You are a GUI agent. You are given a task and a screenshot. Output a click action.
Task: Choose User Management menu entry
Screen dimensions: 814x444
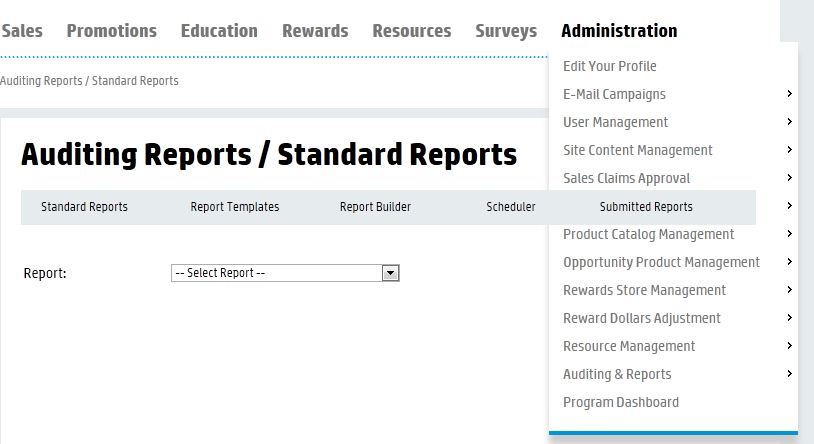click(x=616, y=122)
